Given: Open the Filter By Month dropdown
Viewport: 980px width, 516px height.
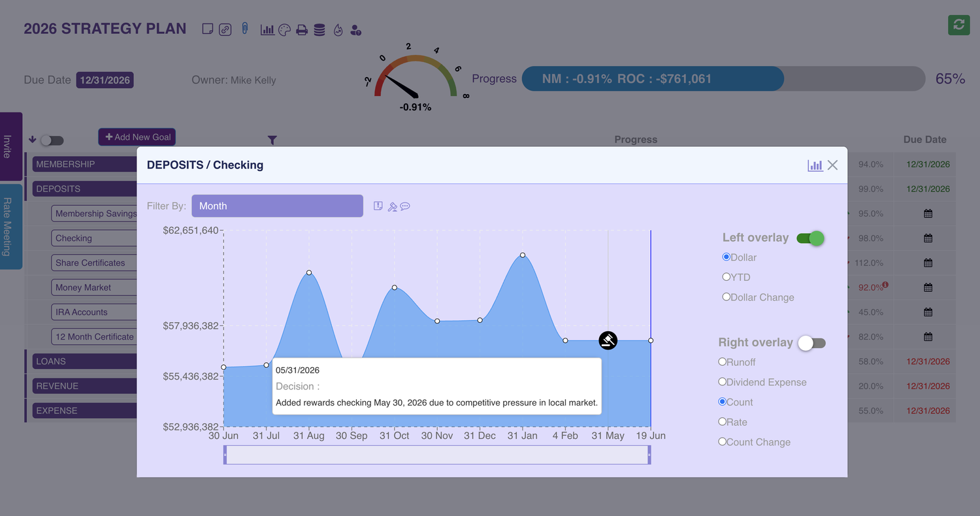Looking at the screenshot, I should coord(277,206).
